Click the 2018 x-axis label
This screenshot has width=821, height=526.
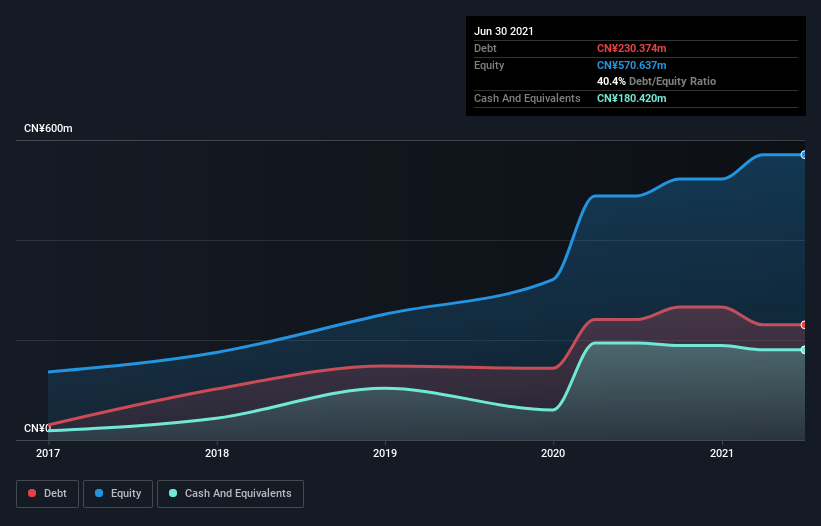point(217,453)
